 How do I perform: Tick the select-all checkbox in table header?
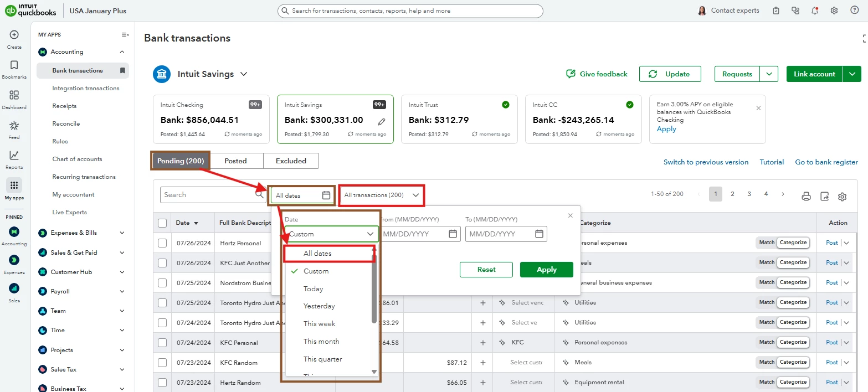(162, 223)
